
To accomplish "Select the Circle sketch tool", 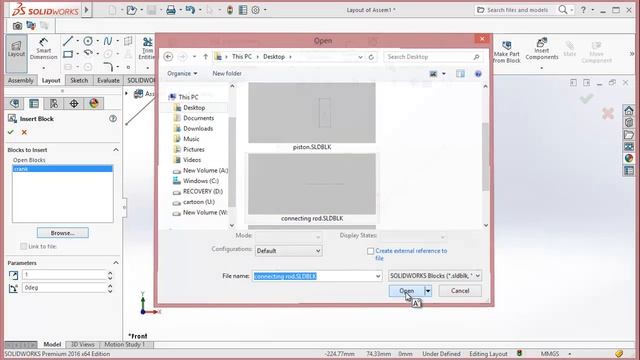I will (x=88, y=41).
